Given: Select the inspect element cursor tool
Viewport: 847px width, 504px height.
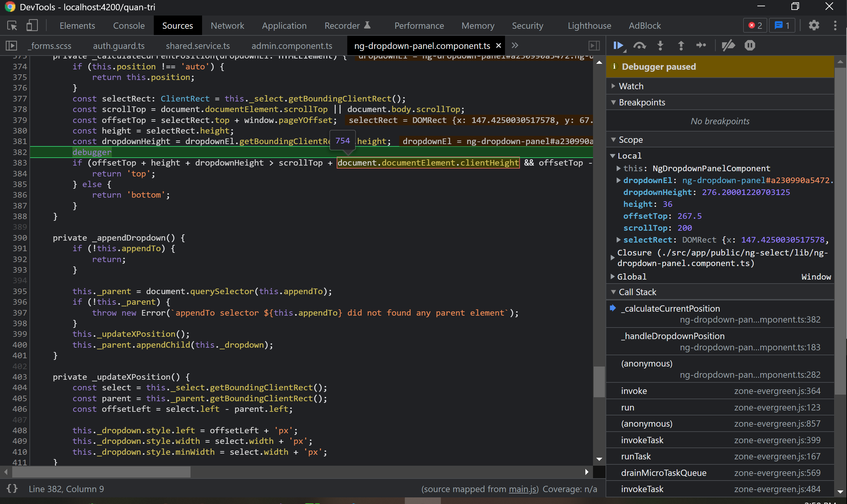Looking at the screenshot, I should tap(12, 25).
